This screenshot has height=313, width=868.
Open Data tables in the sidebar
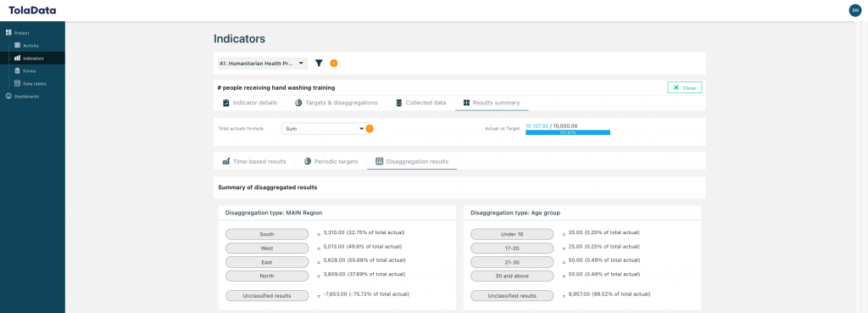(34, 84)
